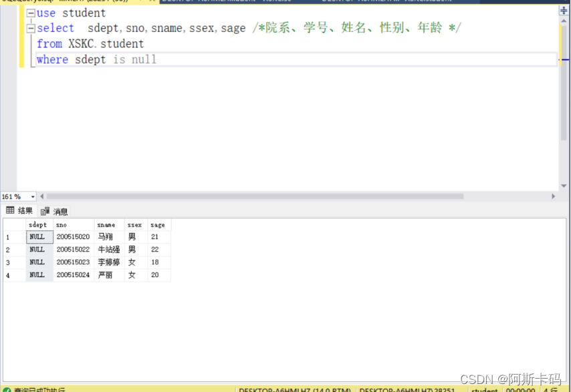Viewport: 571px width, 392px height.
Task: Click the horizontal scrollbar left arrow
Action: click(42, 196)
